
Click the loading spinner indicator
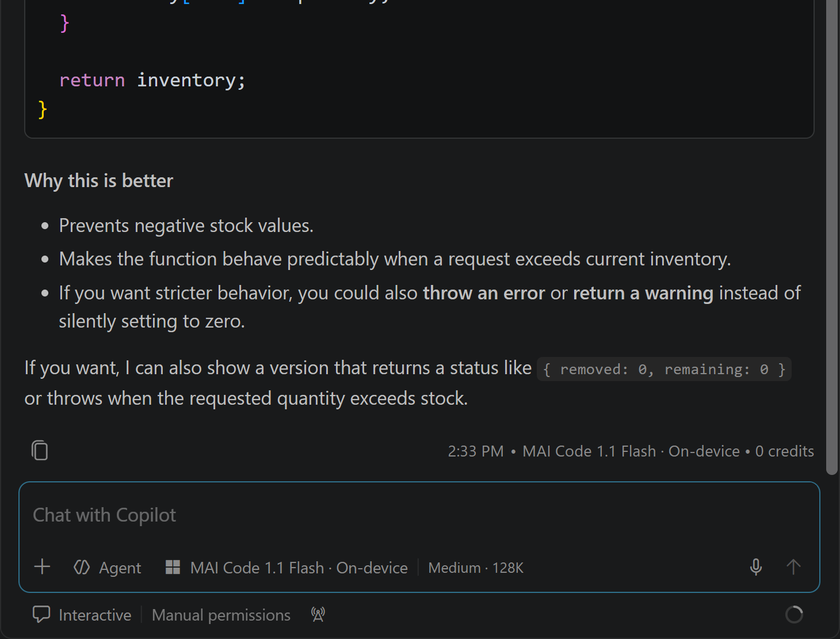(x=794, y=615)
